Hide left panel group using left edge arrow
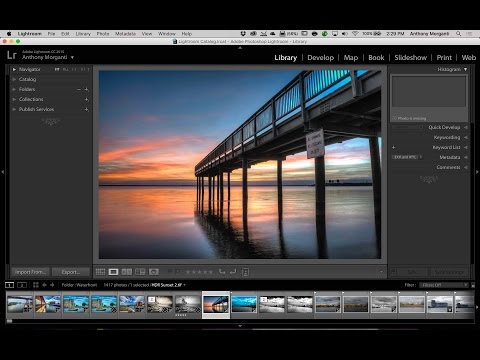 [x=3, y=172]
